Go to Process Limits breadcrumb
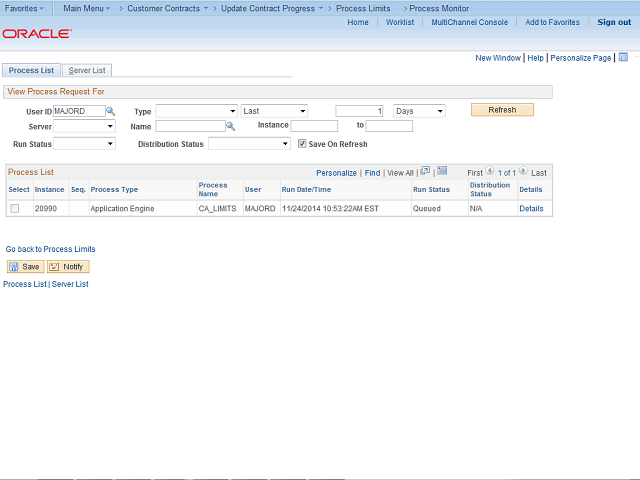This screenshot has width=640, height=480. [363, 8]
